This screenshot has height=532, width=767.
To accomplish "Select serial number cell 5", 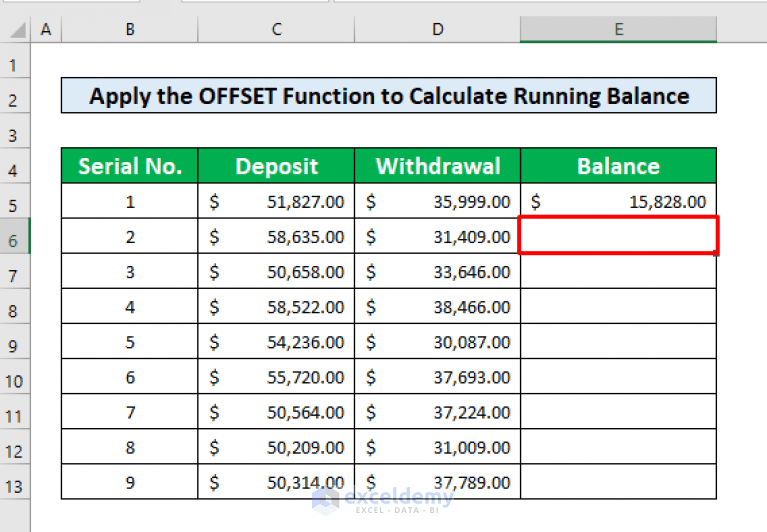I will [x=130, y=341].
